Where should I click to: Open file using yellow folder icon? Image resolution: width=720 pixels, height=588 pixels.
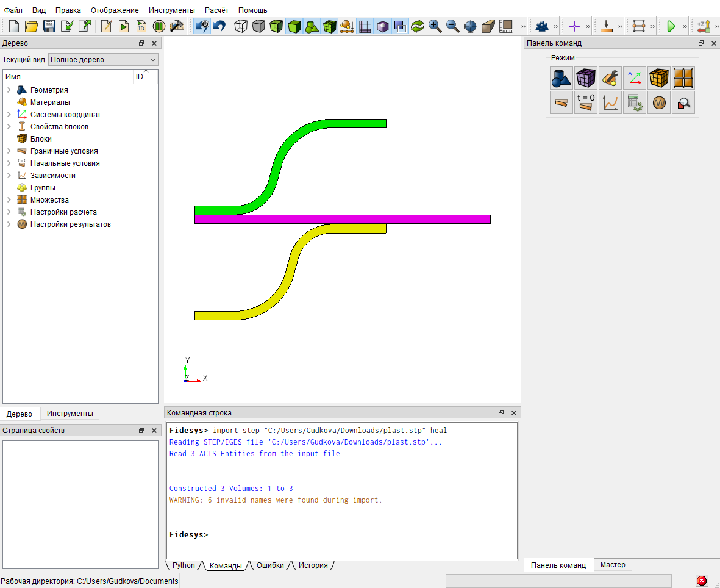[x=32, y=26]
